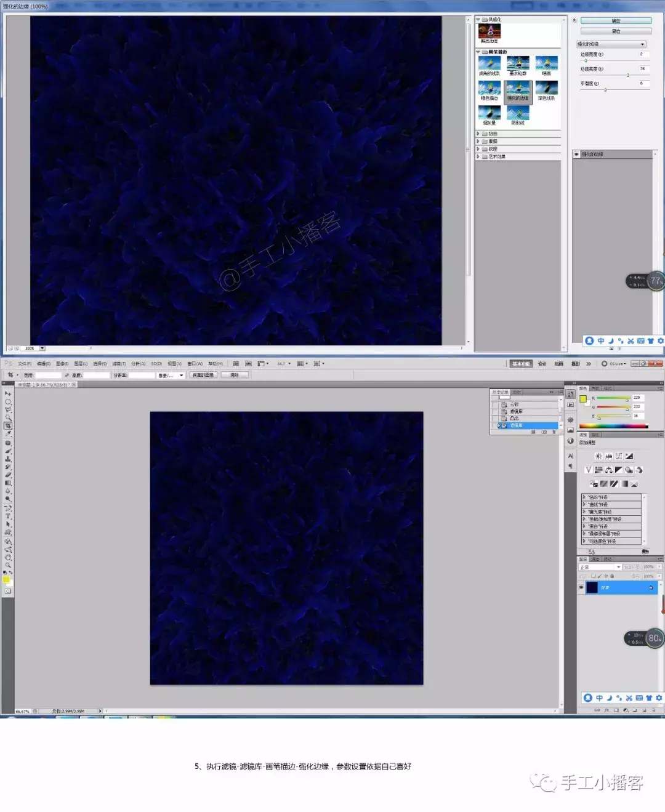Select the 深色线条 filter thumbnail
The width and height of the screenshot is (665, 812).
click(x=546, y=91)
